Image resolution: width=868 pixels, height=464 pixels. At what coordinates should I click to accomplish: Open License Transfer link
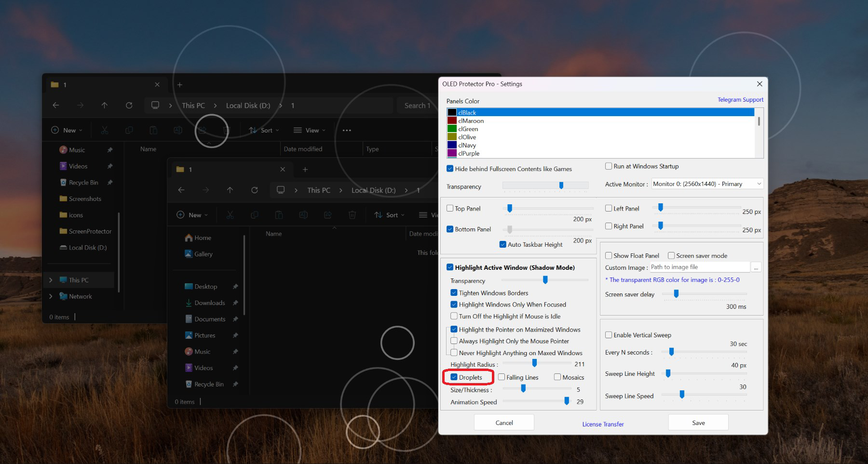[x=603, y=424]
